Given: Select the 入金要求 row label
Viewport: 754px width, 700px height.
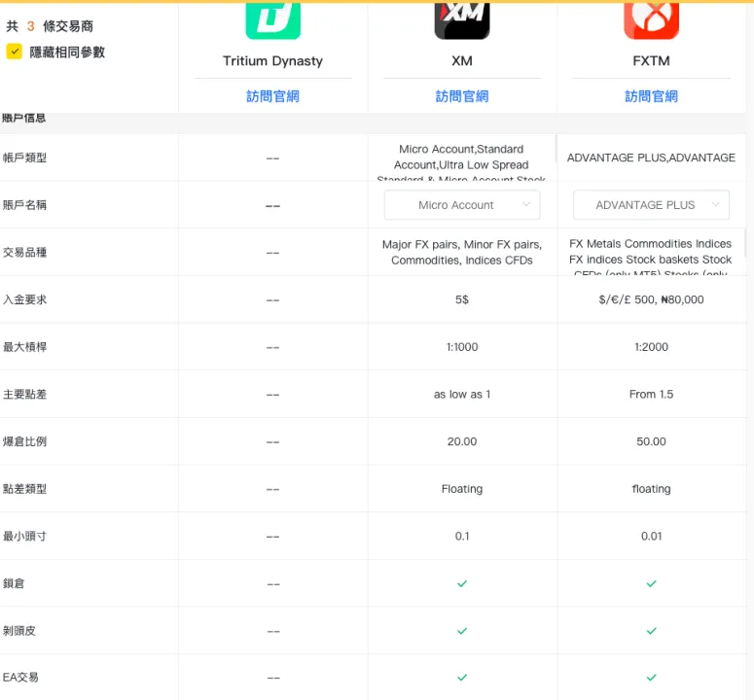Looking at the screenshot, I should (x=24, y=299).
